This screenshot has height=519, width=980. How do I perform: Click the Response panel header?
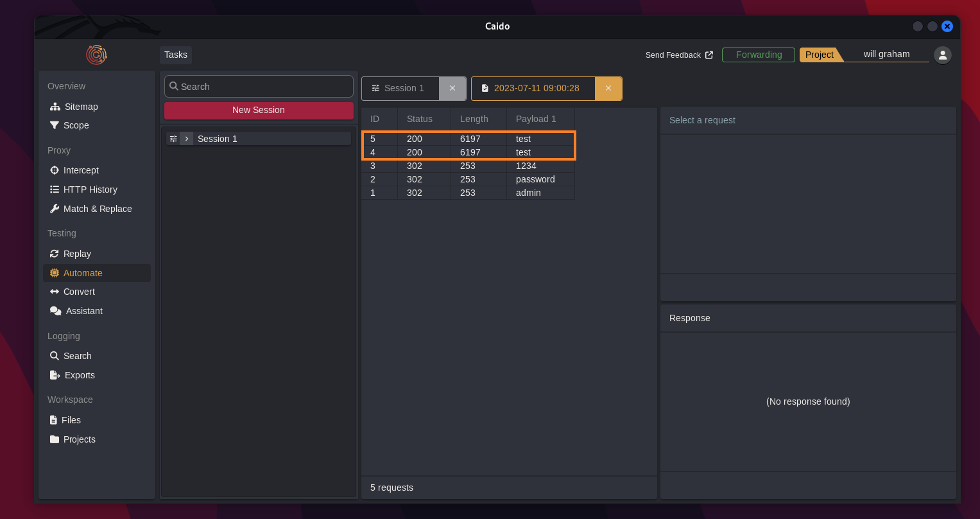click(x=808, y=318)
